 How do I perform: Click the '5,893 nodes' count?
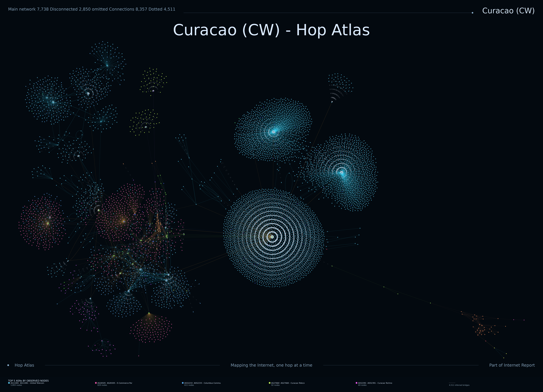click(16, 385)
